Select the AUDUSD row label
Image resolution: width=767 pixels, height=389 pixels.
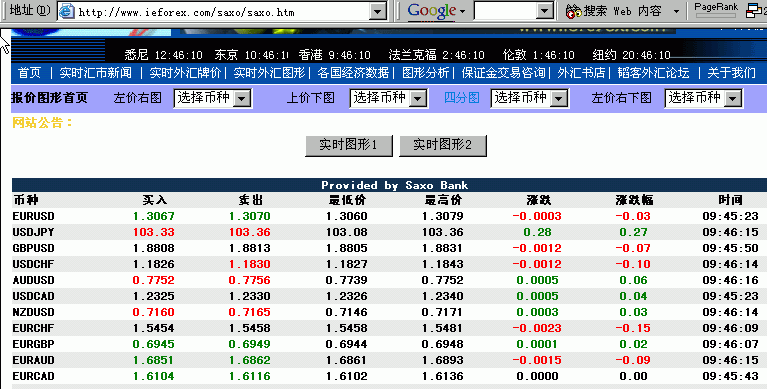click(x=33, y=280)
